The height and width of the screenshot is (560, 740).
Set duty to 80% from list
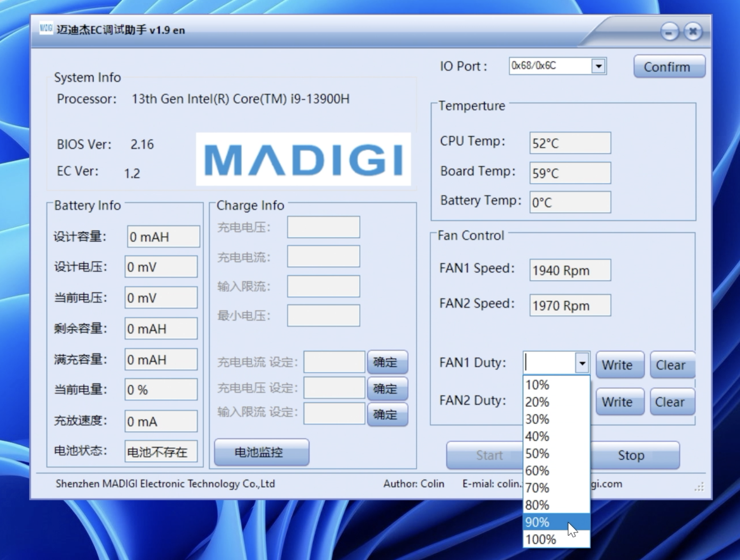556,505
